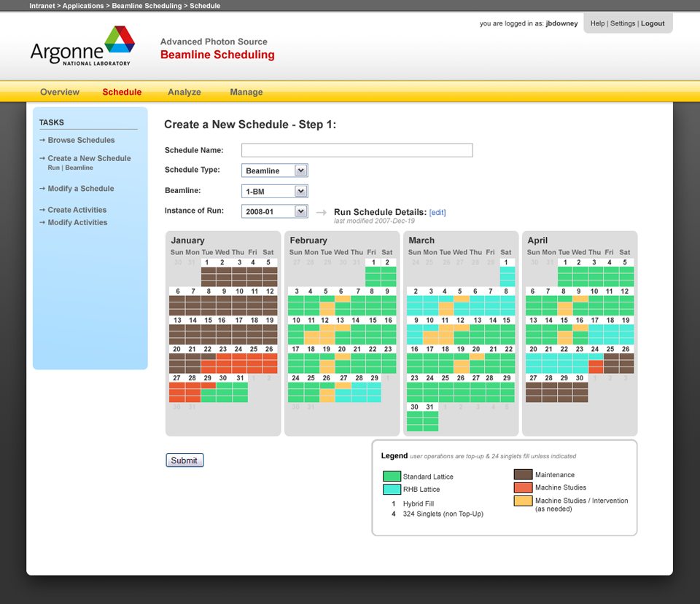Click the Run Schedule Details edit link

click(437, 213)
